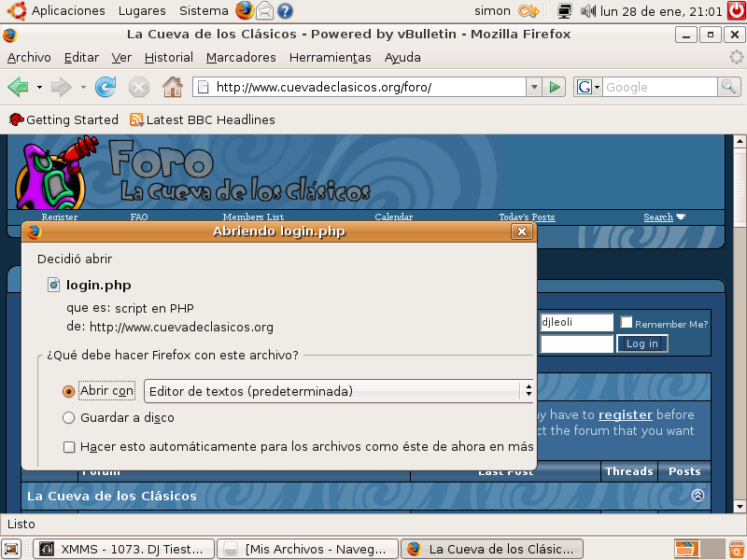This screenshot has height=560, width=747.
Task: Open the URL bar history dropdown
Action: 534,87
